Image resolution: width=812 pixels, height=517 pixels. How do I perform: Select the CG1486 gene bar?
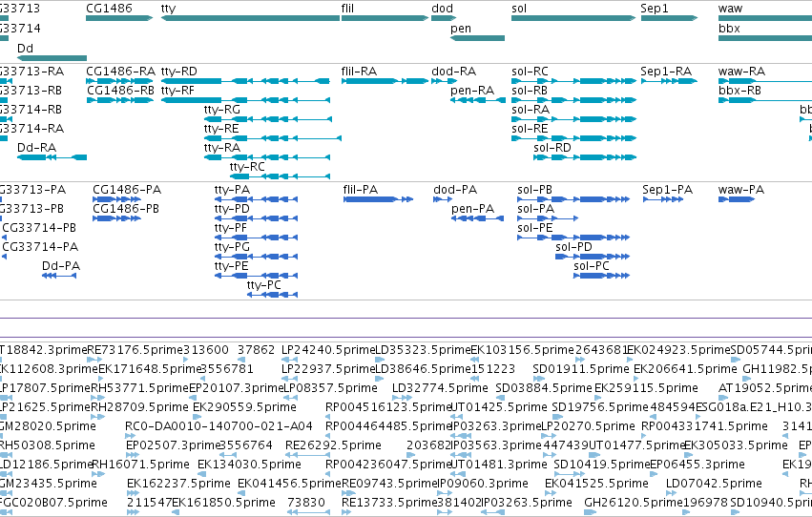119,18
